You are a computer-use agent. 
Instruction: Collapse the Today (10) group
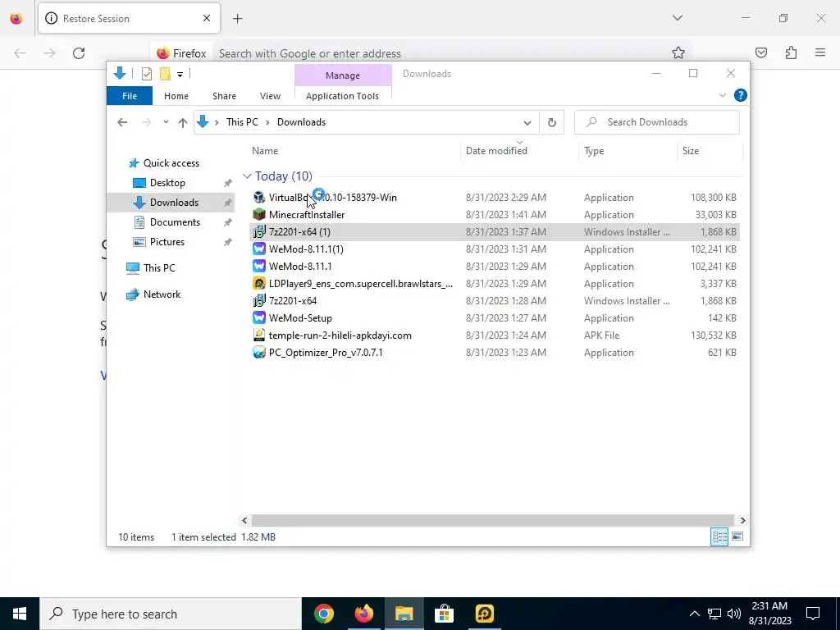(x=247, y=176)
